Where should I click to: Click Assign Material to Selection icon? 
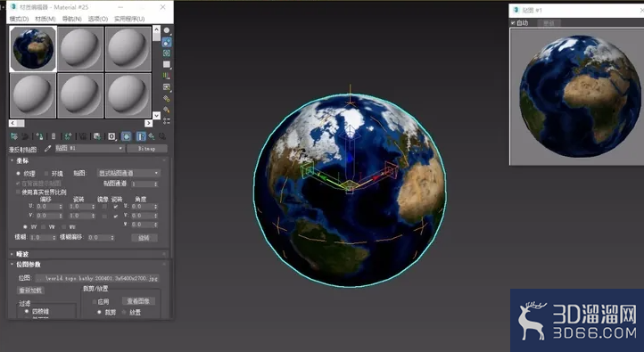point(39,136)
